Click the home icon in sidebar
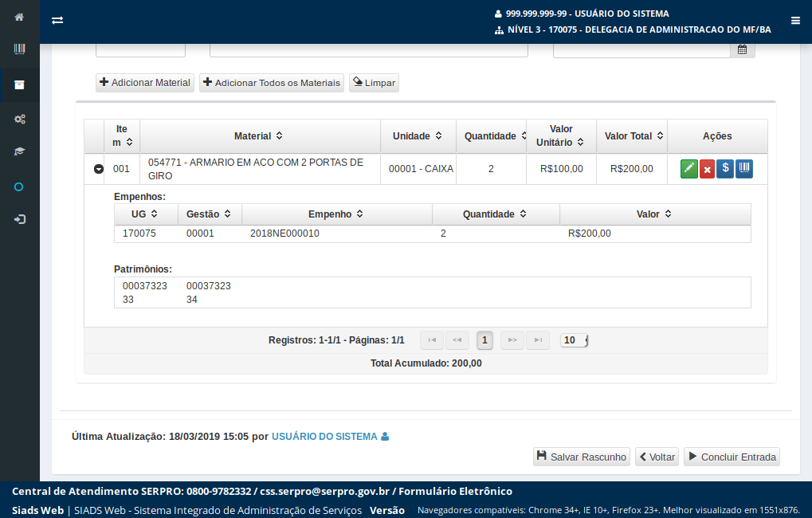Viewport: 812px width, 518px height. 19,17
